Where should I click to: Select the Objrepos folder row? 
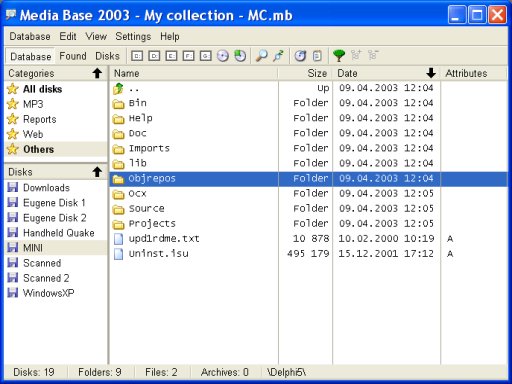point(308,179)
